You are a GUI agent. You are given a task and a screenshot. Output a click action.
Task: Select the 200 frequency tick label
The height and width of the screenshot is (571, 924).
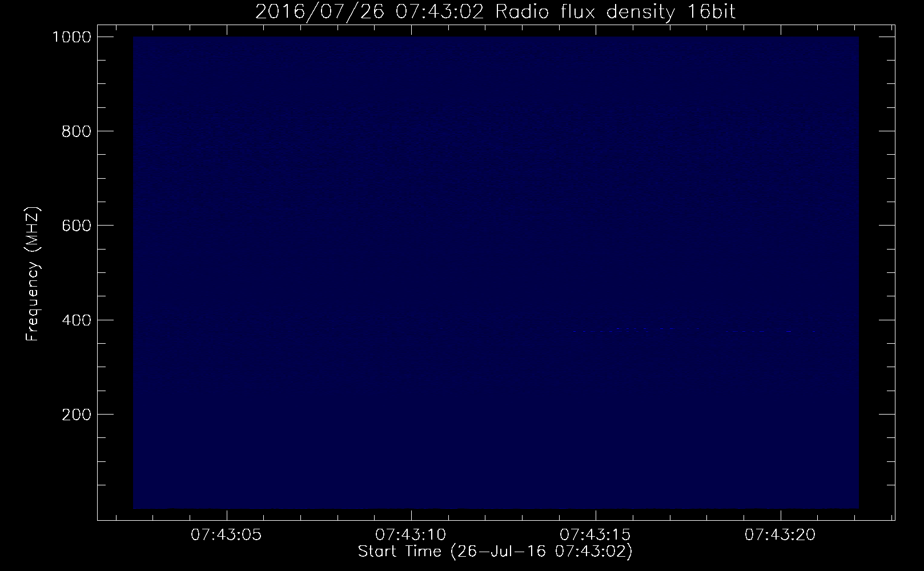(x=76, y=415)
